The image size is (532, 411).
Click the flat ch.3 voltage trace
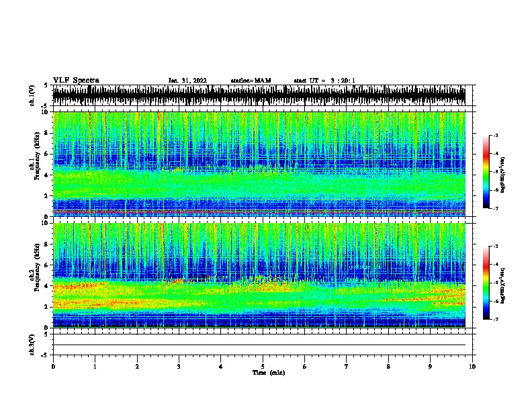click(259, 345)
